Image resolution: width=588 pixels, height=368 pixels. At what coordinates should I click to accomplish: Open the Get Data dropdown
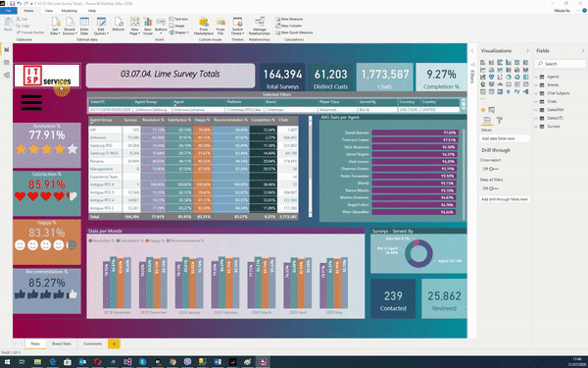click(x=55, y=26)
